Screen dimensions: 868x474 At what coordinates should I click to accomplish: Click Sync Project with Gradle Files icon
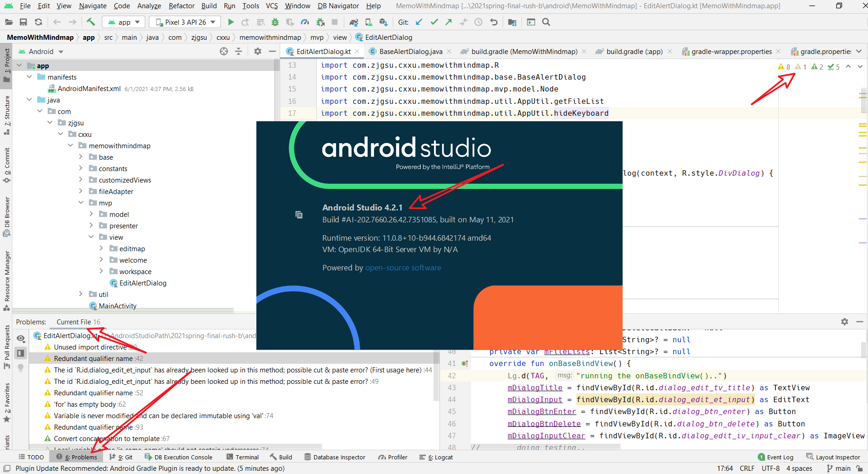pos(354,22)
